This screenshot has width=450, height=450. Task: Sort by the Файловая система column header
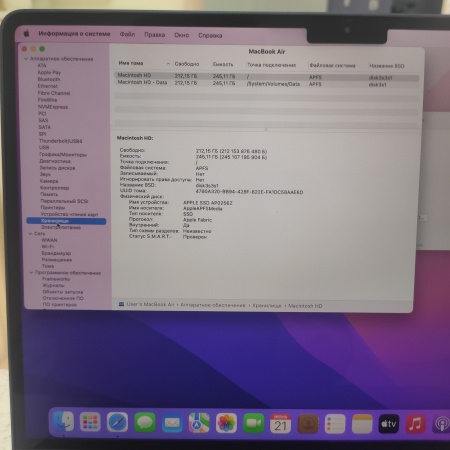click(332, 65)
